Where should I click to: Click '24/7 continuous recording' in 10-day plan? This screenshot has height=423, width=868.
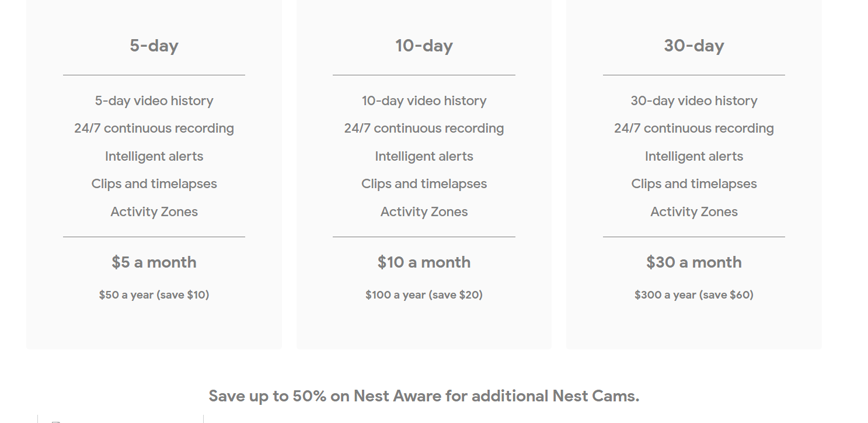pos(424,129)
